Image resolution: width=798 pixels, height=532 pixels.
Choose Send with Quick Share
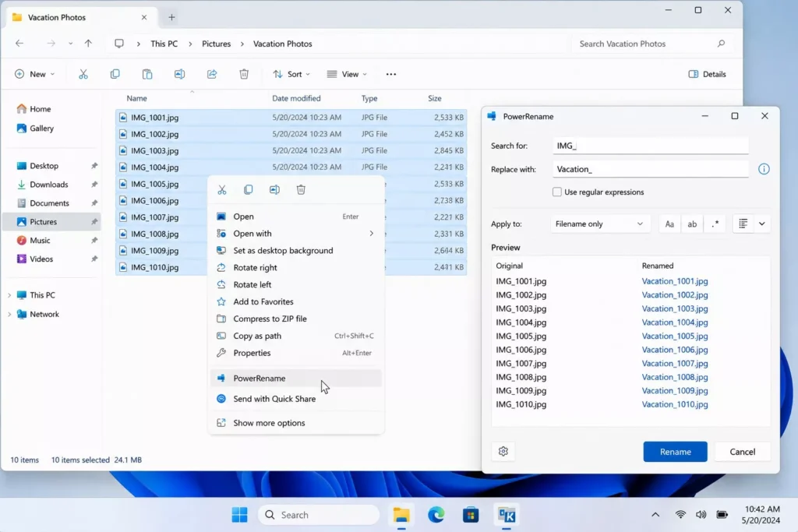(x=295, y=399)
